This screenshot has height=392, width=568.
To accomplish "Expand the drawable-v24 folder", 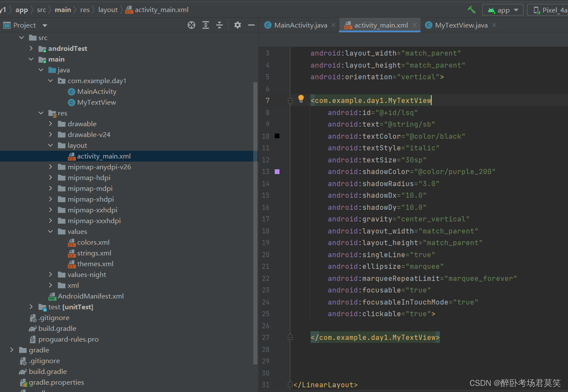I will [50, 134].
